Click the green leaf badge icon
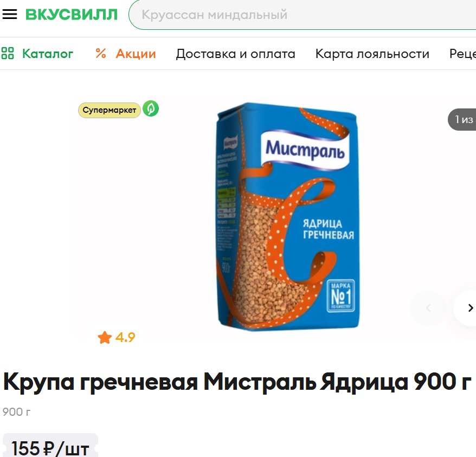 point(151,108)
